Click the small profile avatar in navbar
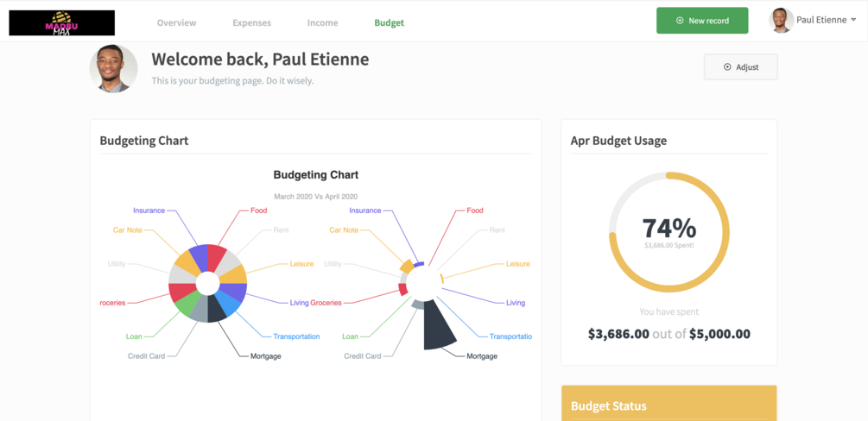The image size is (868, 421). coord(781,20)
